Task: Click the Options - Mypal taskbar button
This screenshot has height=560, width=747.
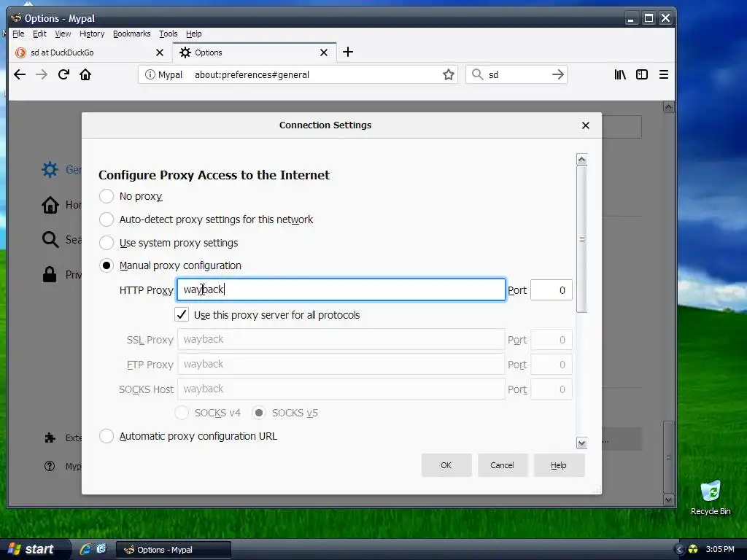Action: coord(174,550)
